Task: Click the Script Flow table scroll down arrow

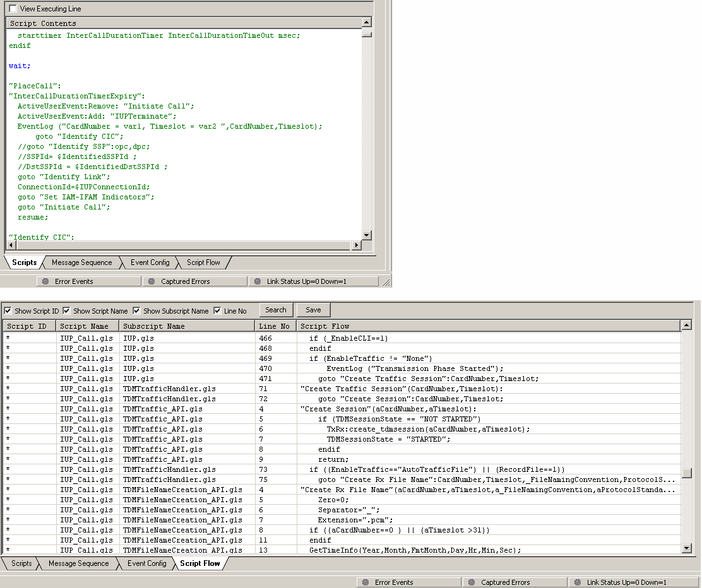Action: point(687,549)
